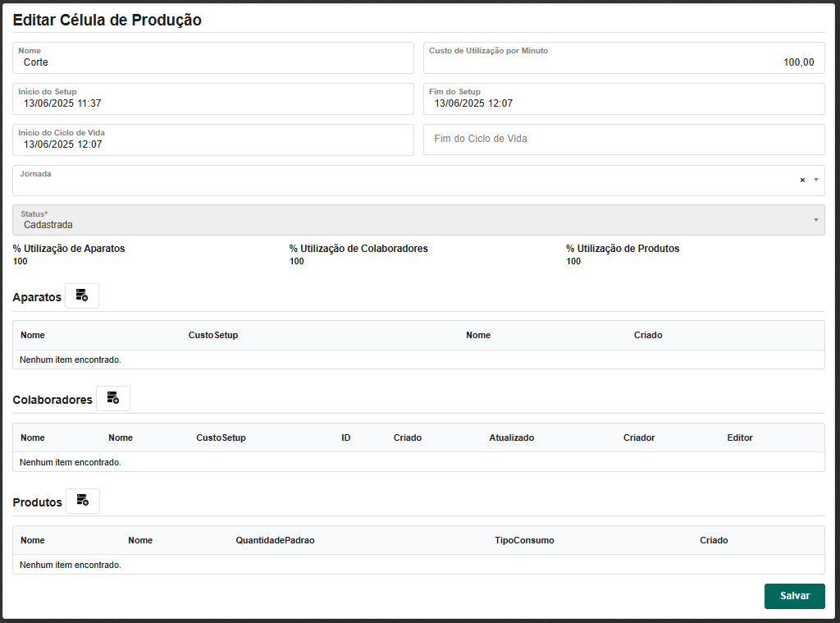Sort by CustoSetup column in Aparatos table
This screenshot has width=840, height=623.
pyautogui.click(x=213, y=336)
